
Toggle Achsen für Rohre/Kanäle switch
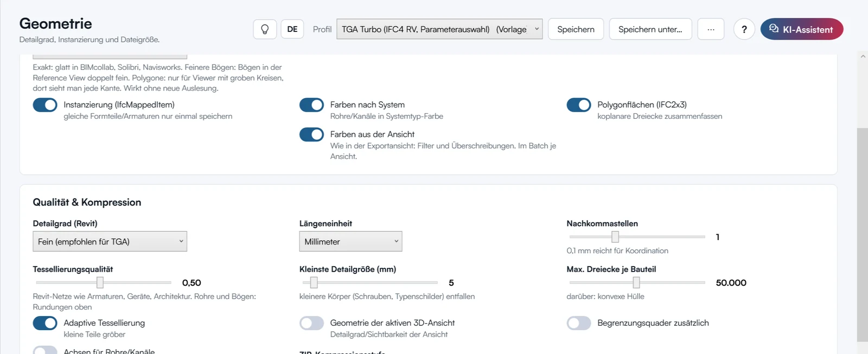45,350
